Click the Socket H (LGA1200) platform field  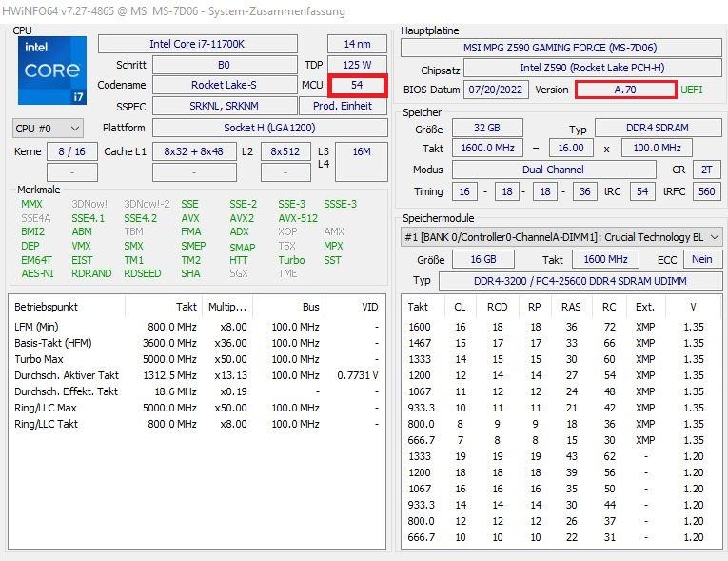point(269,128)
